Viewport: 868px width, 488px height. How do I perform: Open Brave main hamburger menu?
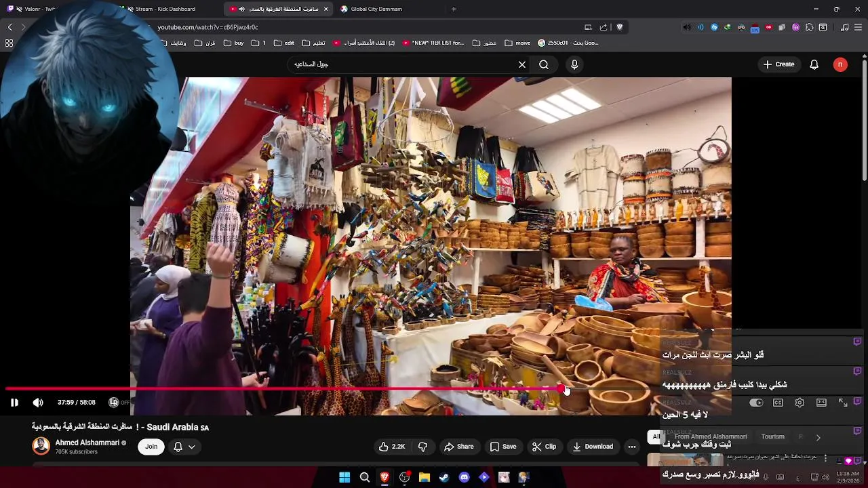click(x=859, y=27)
